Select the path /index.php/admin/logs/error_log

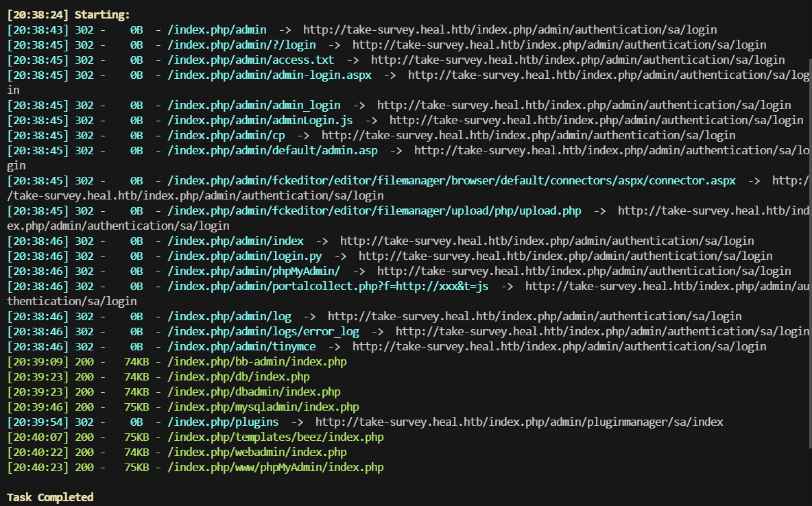[263, 331]
